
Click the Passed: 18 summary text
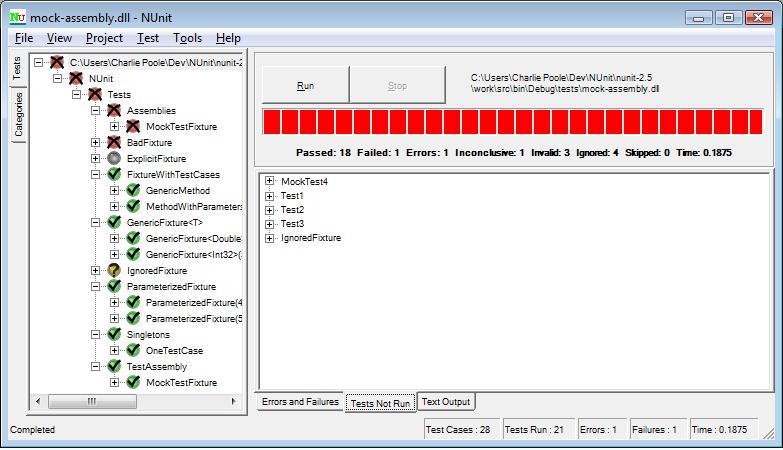pos(323,153)
